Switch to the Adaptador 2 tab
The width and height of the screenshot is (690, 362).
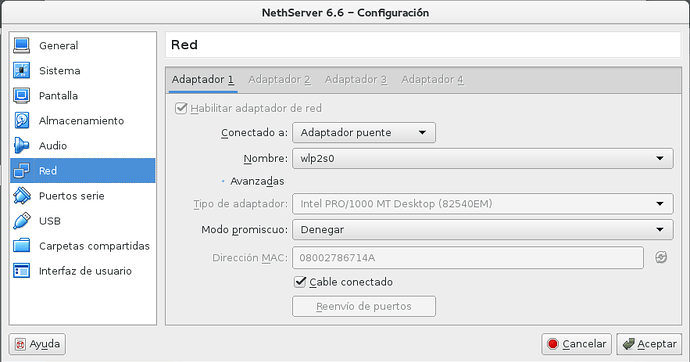coord(279,80)
